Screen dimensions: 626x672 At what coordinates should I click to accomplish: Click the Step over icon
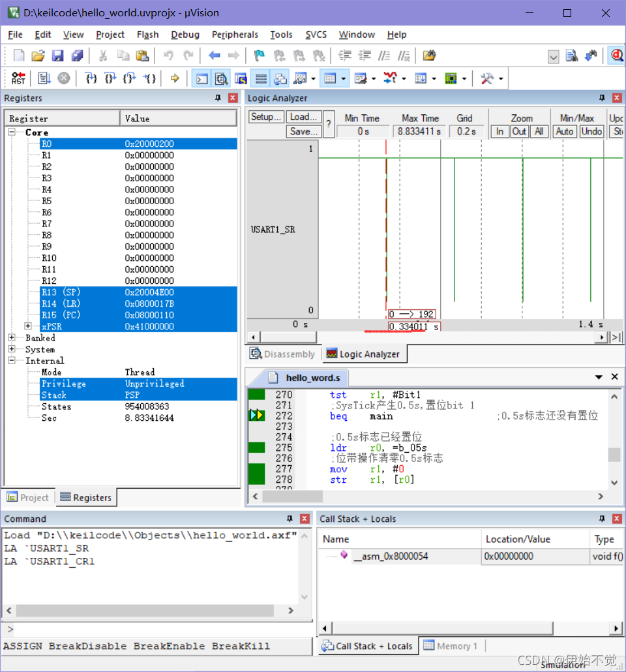point(111,78)
